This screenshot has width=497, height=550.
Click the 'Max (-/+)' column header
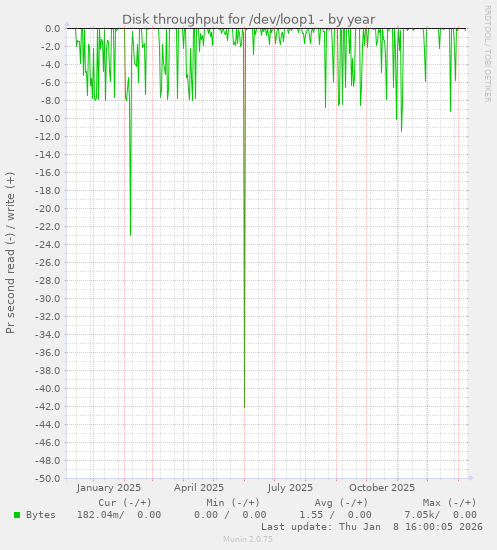point(449,503)
